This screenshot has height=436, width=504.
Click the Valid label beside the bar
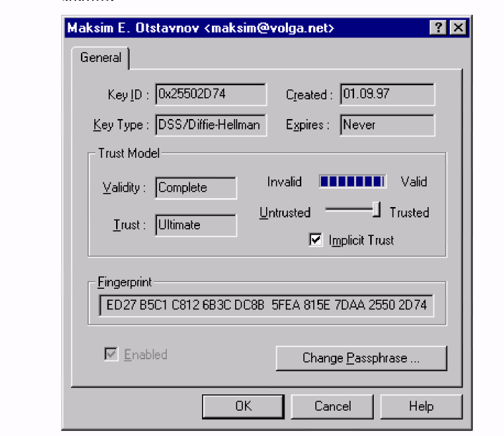pos(414,182)
